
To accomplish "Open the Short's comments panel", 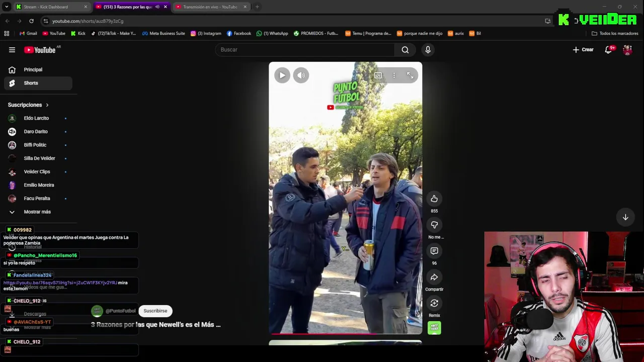I will tap(434, 251).
